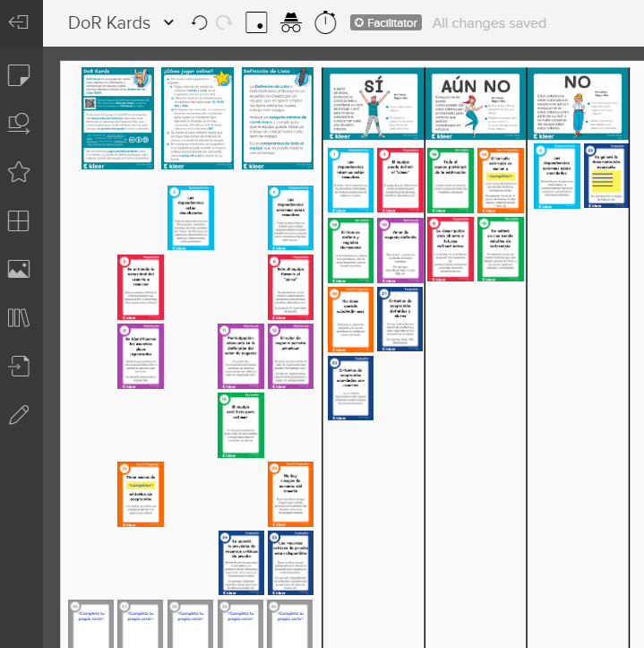Redo the undone change
This screenshot has width=644, height=648.
224,22
